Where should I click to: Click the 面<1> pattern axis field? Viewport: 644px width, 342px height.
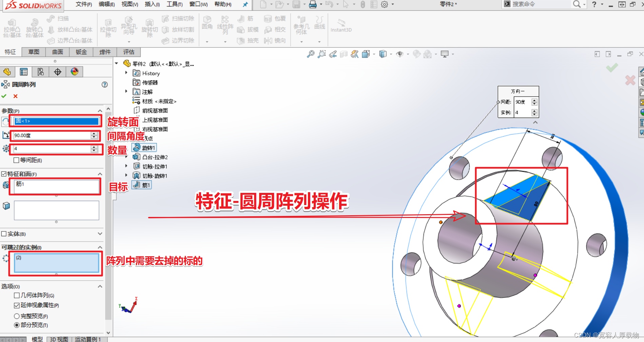click(56, 121)
